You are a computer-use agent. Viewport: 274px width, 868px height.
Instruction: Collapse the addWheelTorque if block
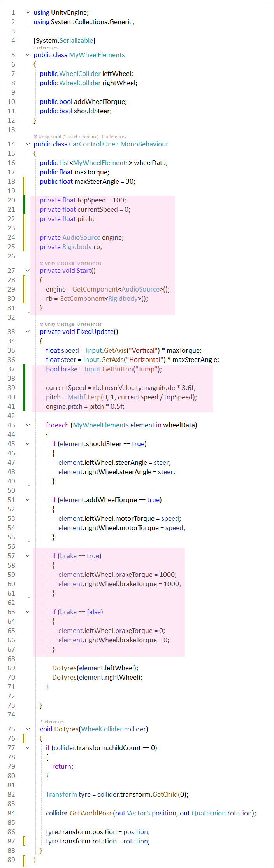coord(28,500)
